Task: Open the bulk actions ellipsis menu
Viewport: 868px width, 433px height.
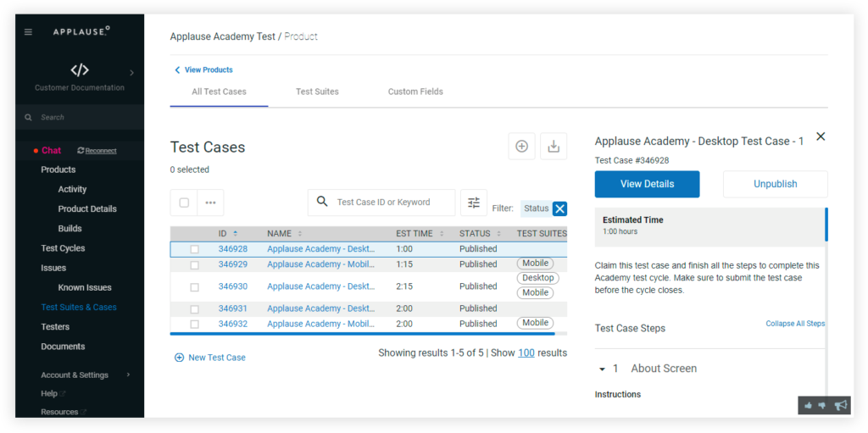Action: (210, 203)
